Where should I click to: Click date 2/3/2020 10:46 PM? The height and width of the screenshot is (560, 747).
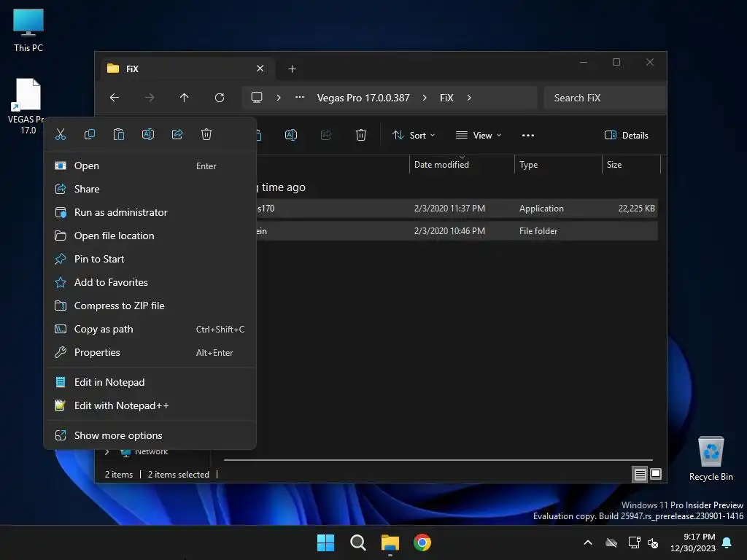click(449, 231)
